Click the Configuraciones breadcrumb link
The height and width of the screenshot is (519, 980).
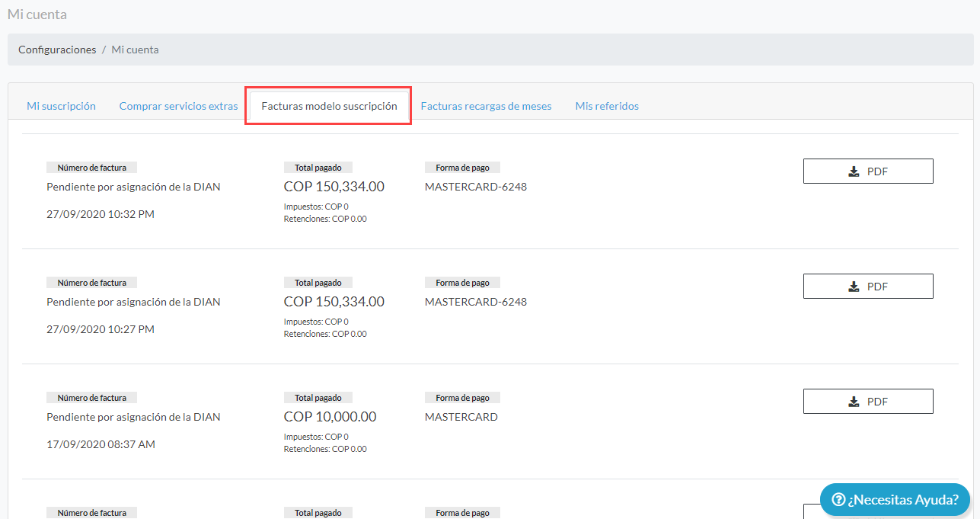pyautogui.click(x=57, y=50)
